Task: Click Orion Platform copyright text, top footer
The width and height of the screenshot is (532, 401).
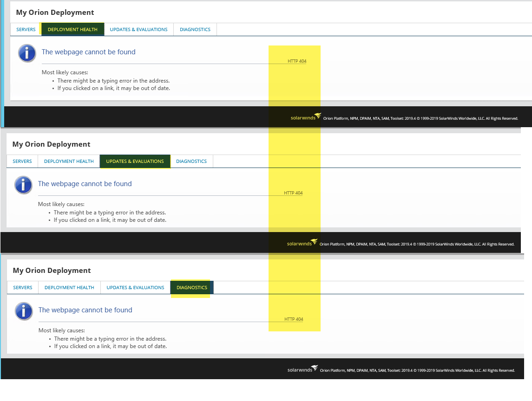Action: pyautogui.click(x=420, y=118)
